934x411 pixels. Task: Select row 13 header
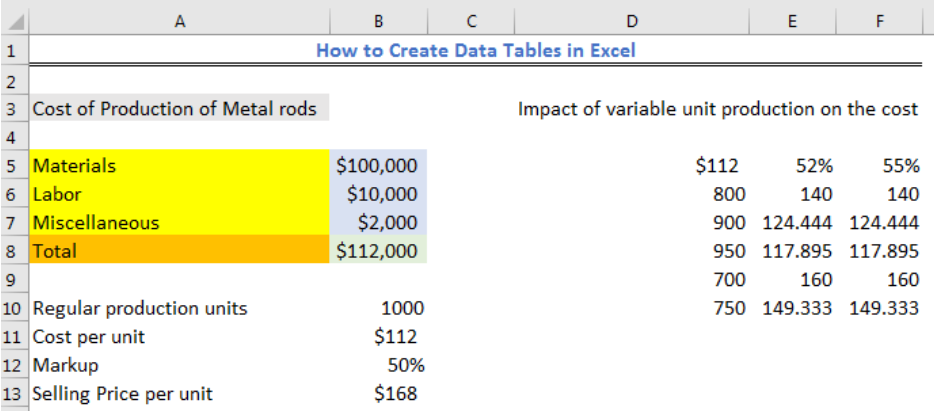pos(14,394)
